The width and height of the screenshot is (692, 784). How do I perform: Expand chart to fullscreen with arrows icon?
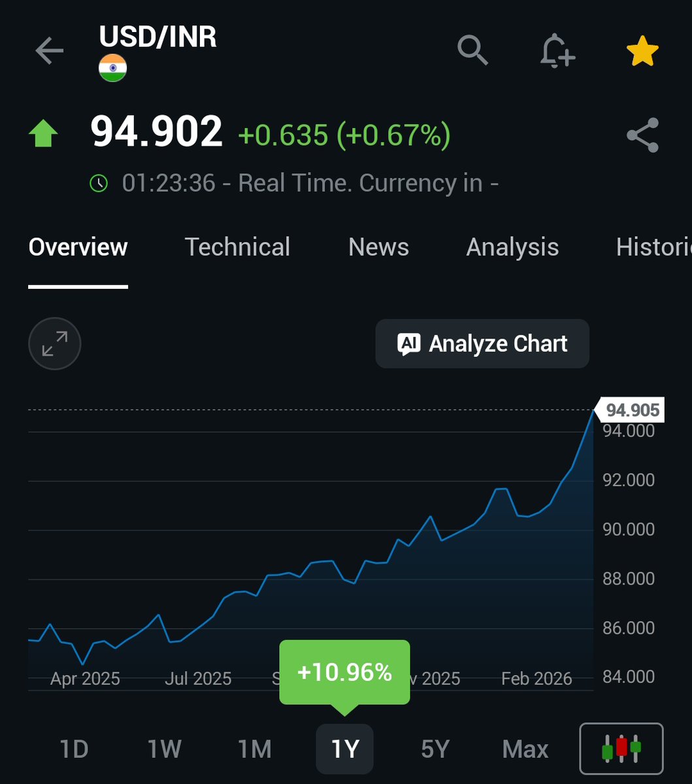pos(55,344)
